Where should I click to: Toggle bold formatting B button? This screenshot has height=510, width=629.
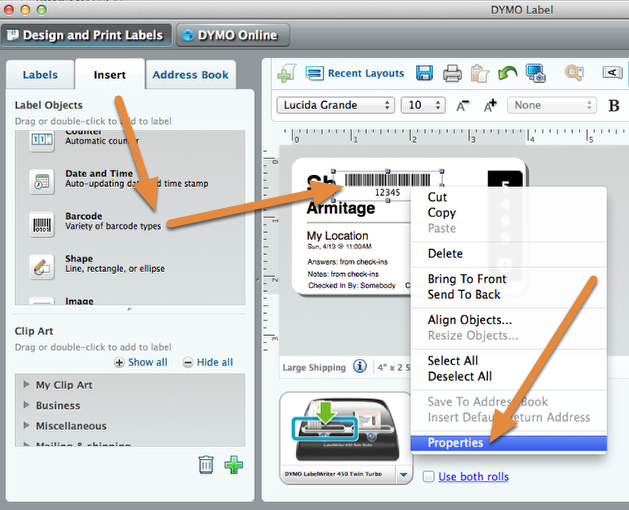613,106
